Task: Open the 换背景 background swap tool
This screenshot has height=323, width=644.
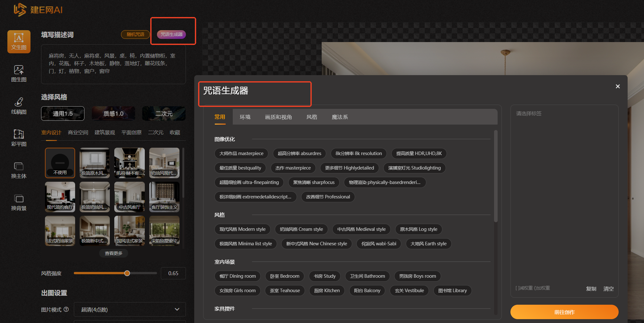Action: coord(19,202)
